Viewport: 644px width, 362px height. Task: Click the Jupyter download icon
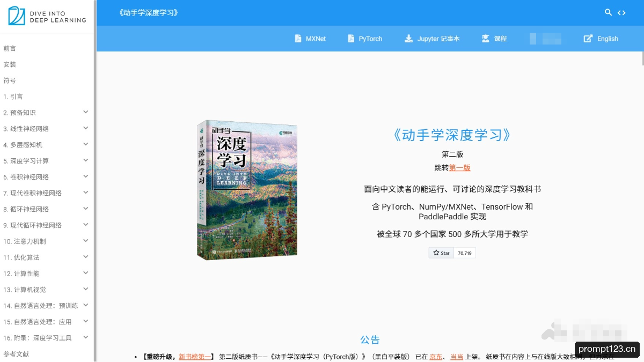(409, 39)
